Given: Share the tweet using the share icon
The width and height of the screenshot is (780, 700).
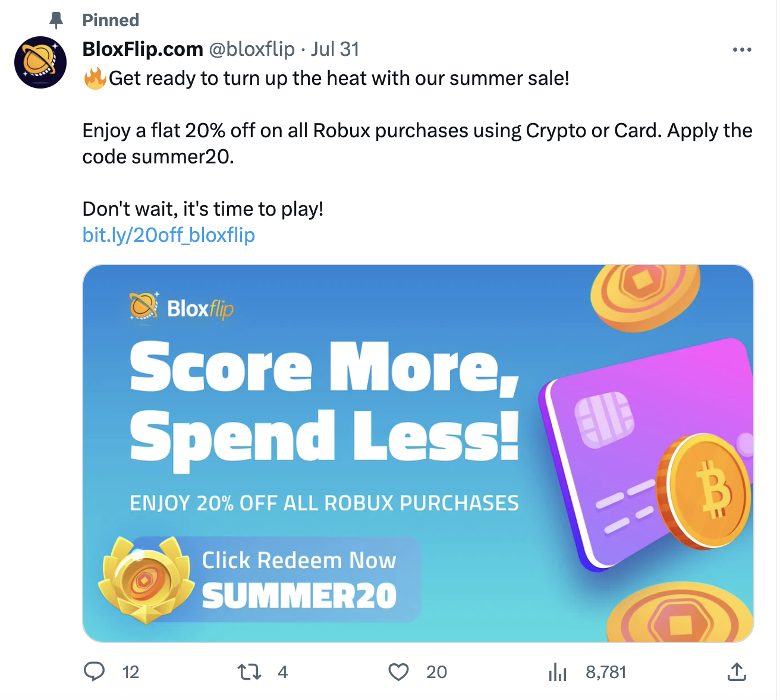Looking at the screenshot, I should click(736, 671).
